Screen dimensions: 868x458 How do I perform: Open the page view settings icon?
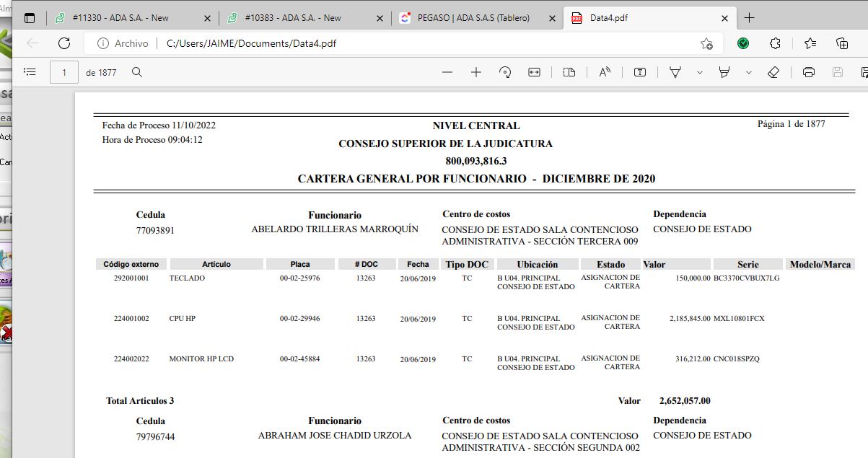click(569, 72)
